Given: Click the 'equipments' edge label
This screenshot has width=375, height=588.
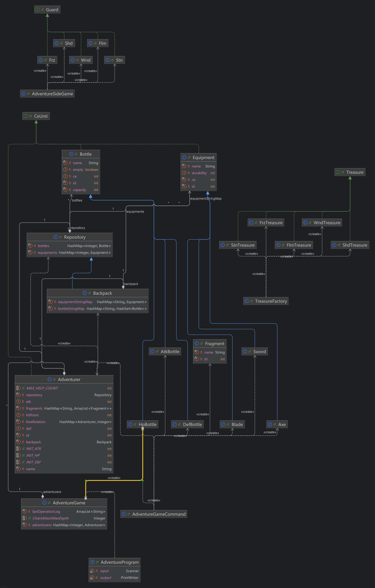Looking at the screenshot, I should [135, 211].
